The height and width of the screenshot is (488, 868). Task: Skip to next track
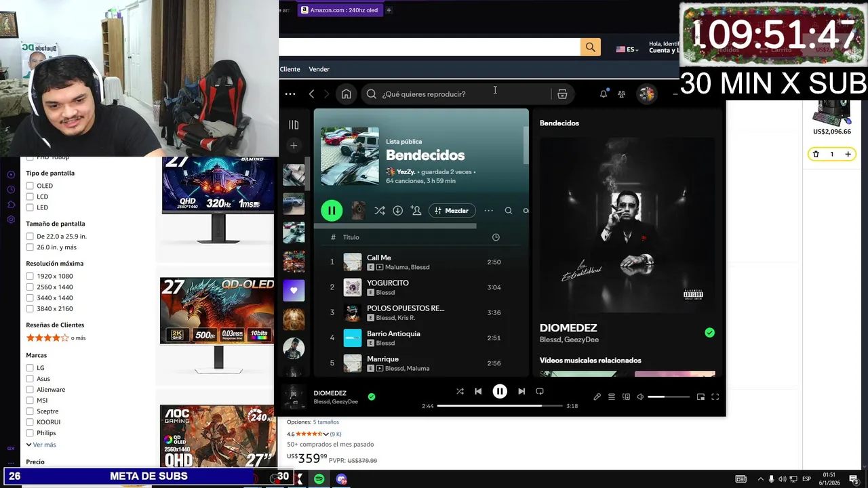[521, 391]
